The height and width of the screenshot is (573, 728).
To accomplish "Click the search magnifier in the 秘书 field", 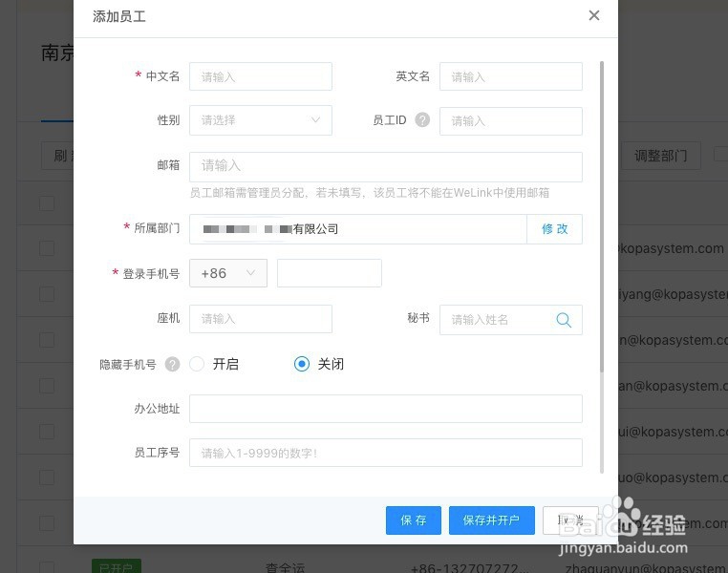I will pyautogui.click(x=564, y=320).
